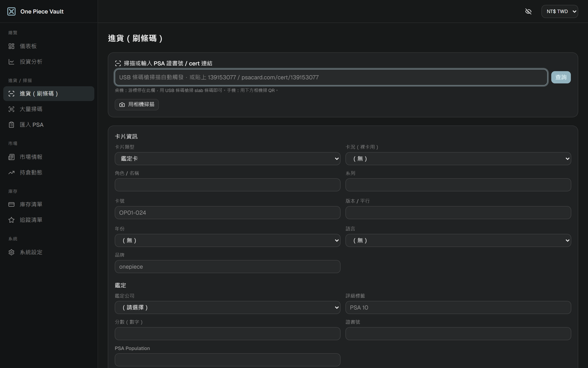Click the 進貨 / 掃描 sidebar group label
Screen dimensions: 588x368
pos(20,81)
